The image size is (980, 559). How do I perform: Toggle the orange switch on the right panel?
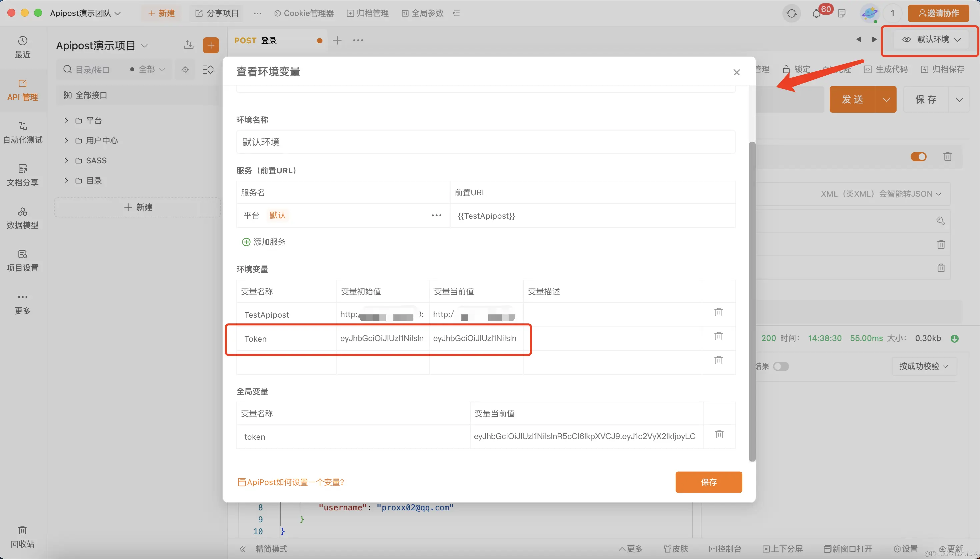[918, 157]
